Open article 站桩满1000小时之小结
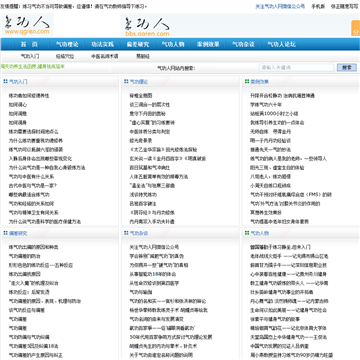Screen dimensions: 360x360 (274, 114)
